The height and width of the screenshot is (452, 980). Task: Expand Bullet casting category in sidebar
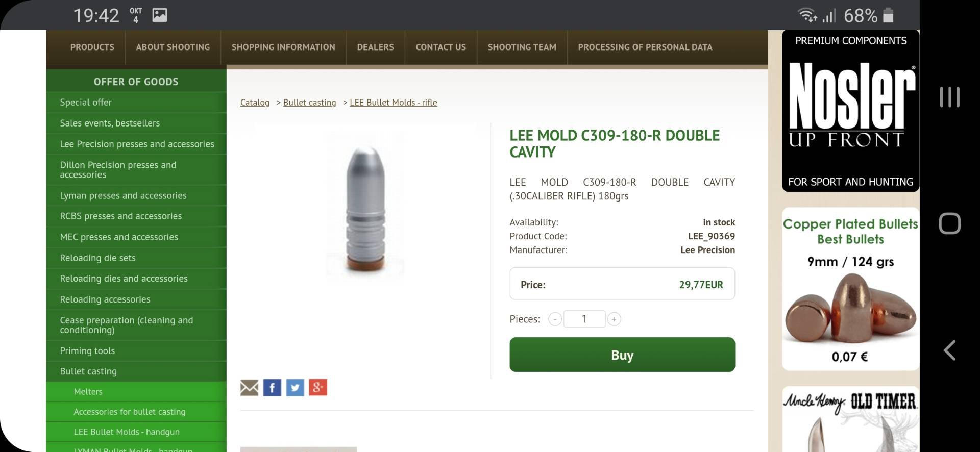(x=88, y=371)
